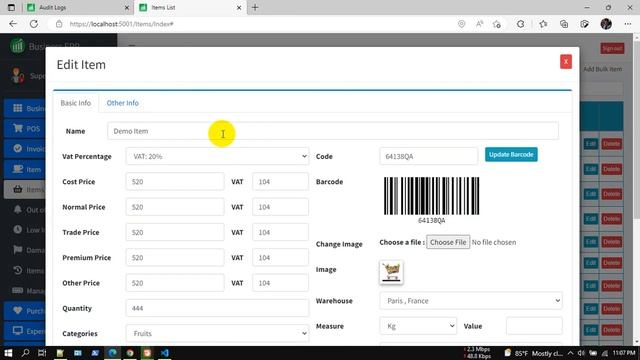Click the Trade Price VAT field
Image resolution: width=640 pixels, height=360 pixels.
click(x=280, y=232)
